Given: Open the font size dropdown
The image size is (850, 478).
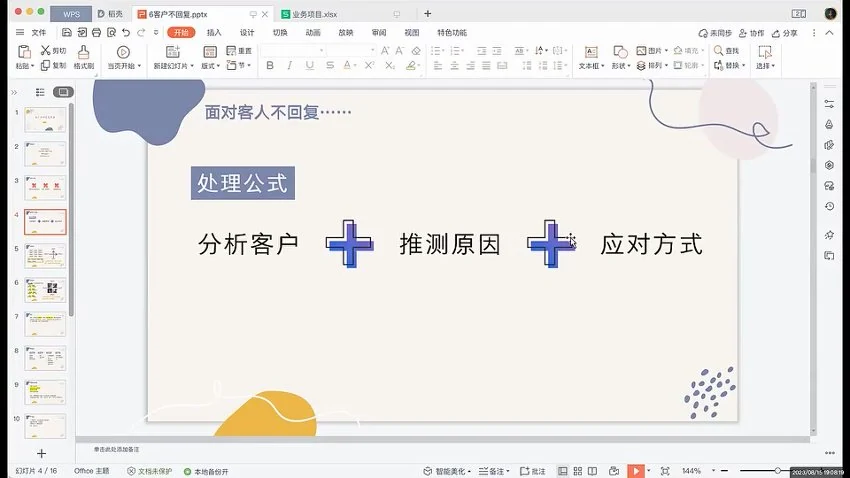Looking at the screenshot, I should pos(372,50).
